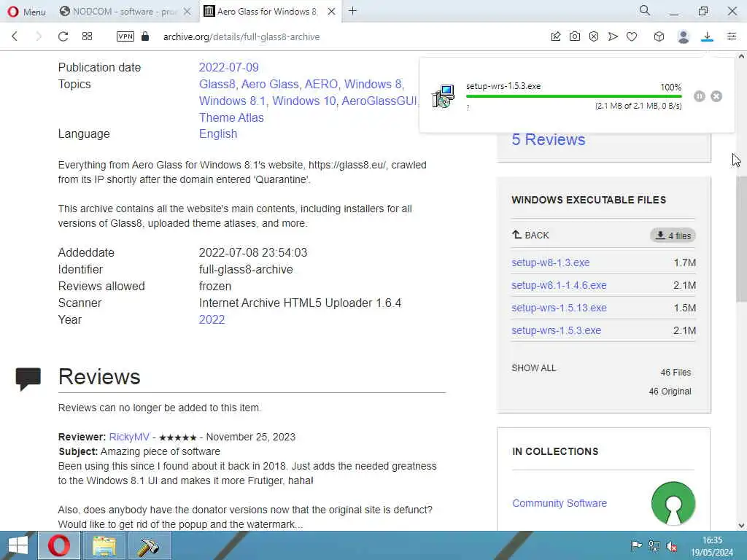Close the Aero Glass for Windows 8 tab
This screenshot has height=560, width=747.
click(332, 12)
